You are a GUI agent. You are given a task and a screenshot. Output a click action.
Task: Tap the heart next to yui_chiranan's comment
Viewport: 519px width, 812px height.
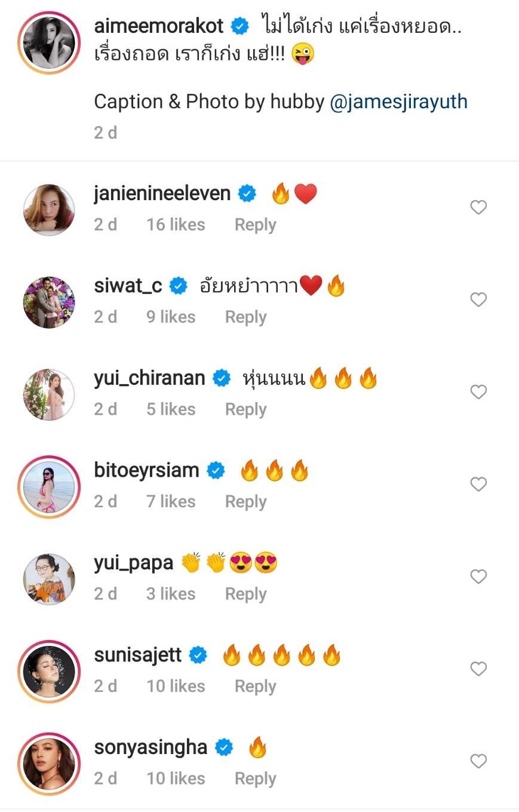(478, 392)
